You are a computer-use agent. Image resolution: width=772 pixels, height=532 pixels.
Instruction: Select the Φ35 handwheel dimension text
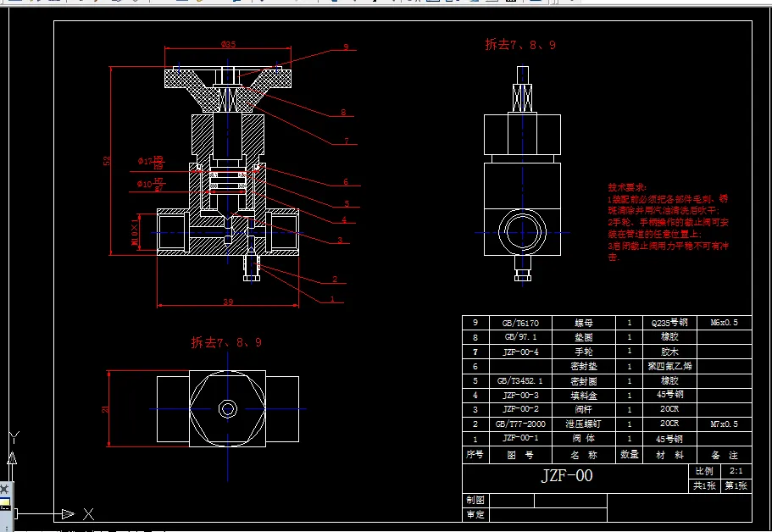(x=228, y=44)
